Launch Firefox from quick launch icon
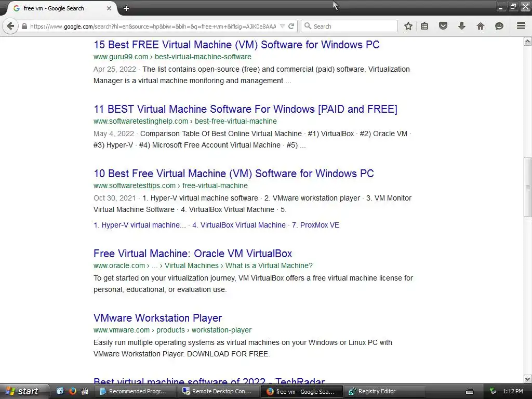 tap(72, 391)
